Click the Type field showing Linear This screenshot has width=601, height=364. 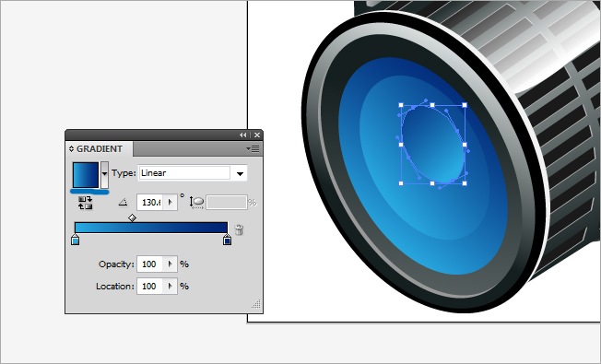184,173
